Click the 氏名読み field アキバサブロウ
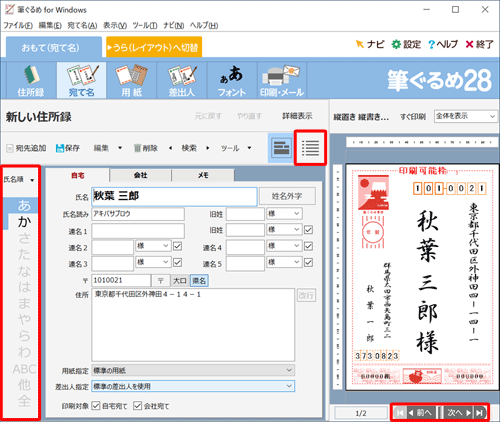 (x=138, y=214)
